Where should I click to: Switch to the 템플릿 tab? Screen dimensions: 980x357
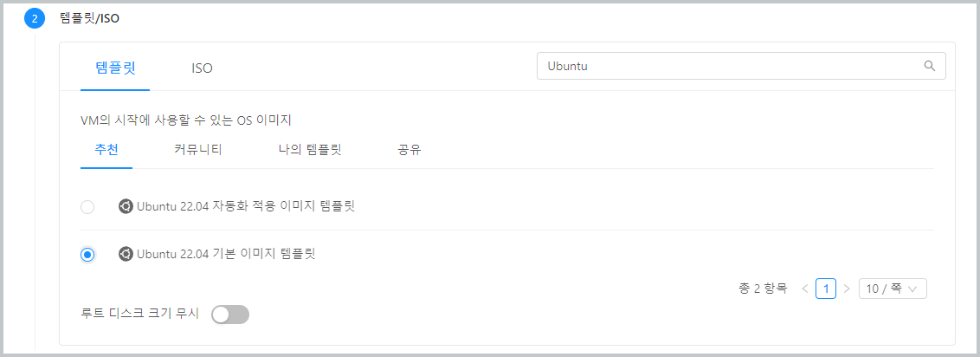tap(114, 68)
